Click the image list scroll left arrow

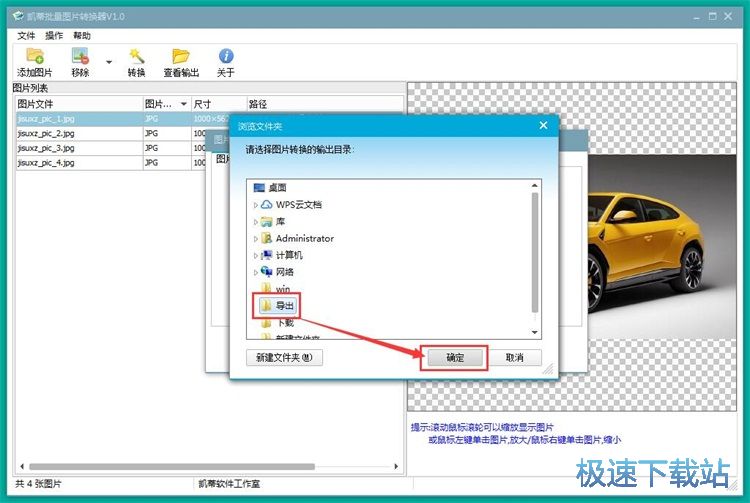coord(22,466)
